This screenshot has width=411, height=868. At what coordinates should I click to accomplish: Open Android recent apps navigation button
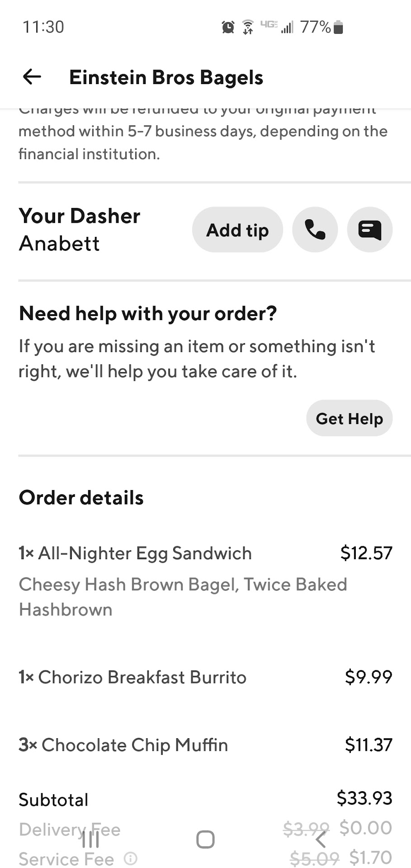tap(90, 840)
